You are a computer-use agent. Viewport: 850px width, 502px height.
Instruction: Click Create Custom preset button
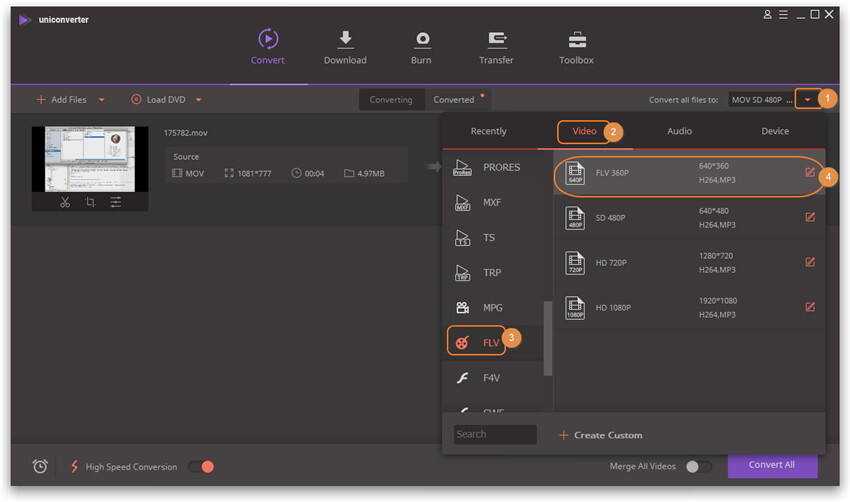click(x=600, y=435)
